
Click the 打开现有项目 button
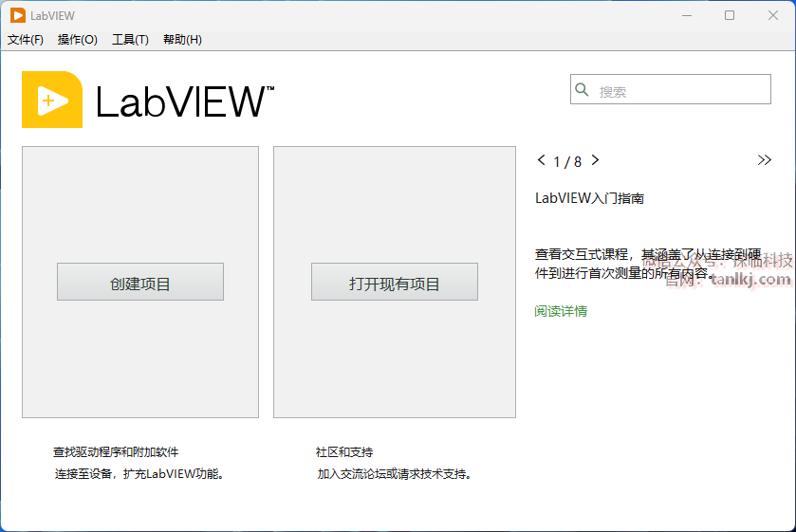395,282
